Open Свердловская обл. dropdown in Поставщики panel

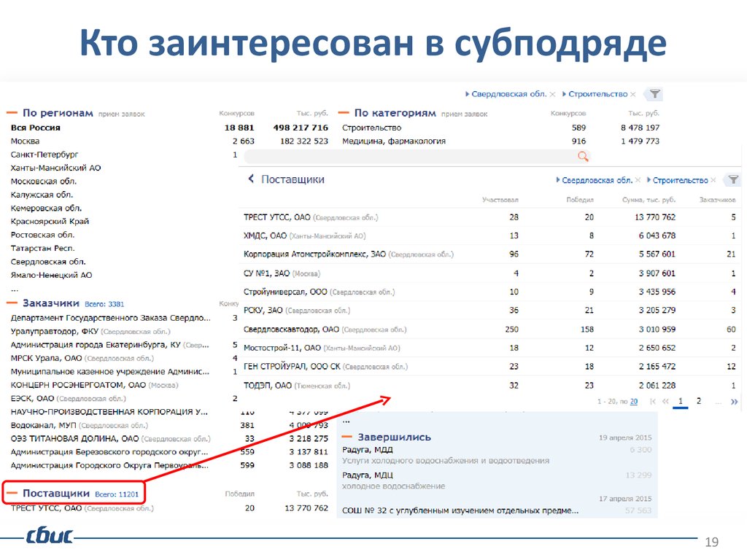(x=596, y=180)
